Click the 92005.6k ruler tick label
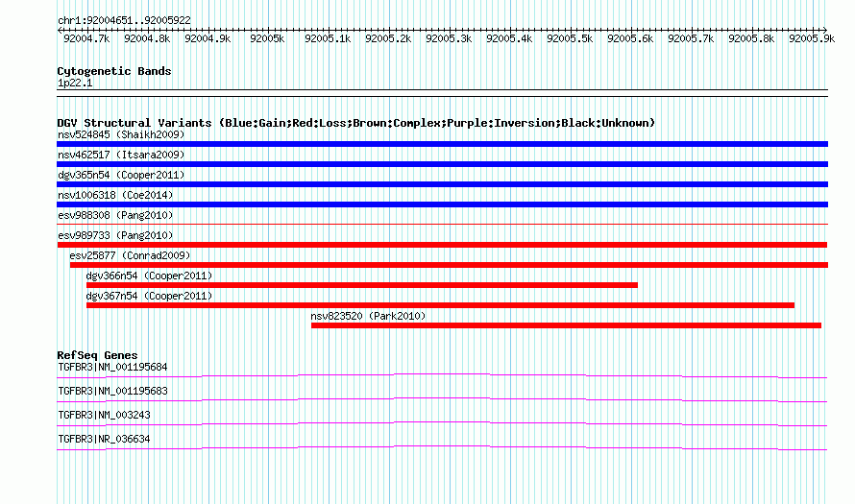The image size is (855, 504). point(630,38)
